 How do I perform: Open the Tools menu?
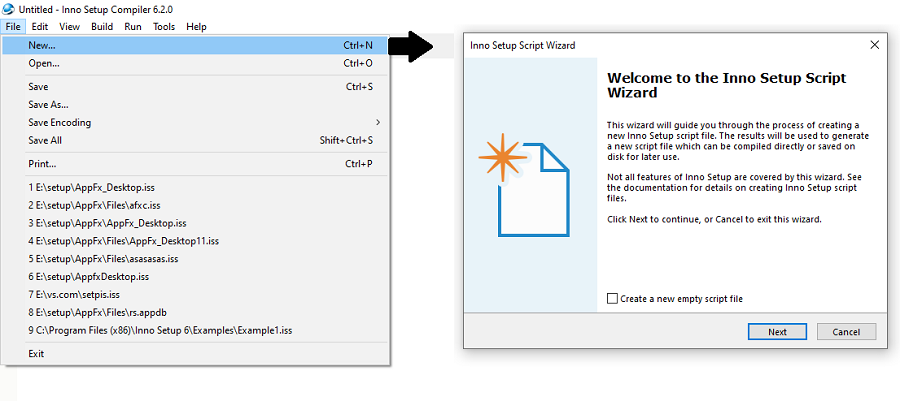(x=164, y=26)
